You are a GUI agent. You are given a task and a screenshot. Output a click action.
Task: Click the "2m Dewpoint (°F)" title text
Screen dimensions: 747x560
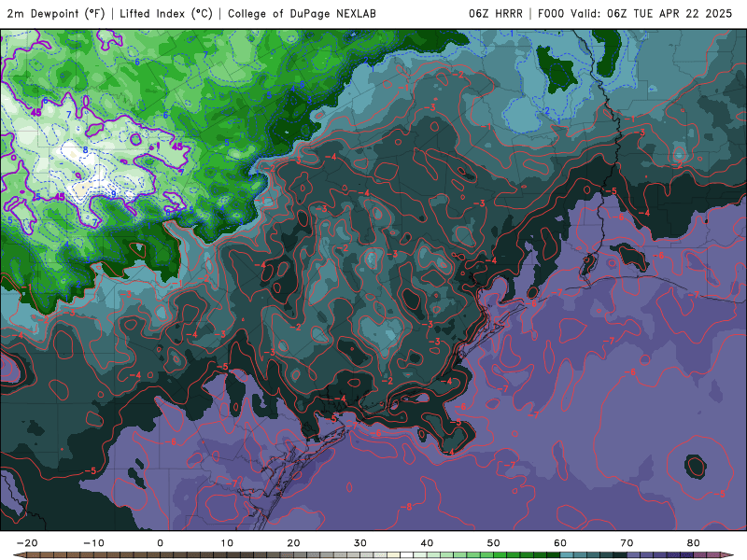(x=55, y=14)
